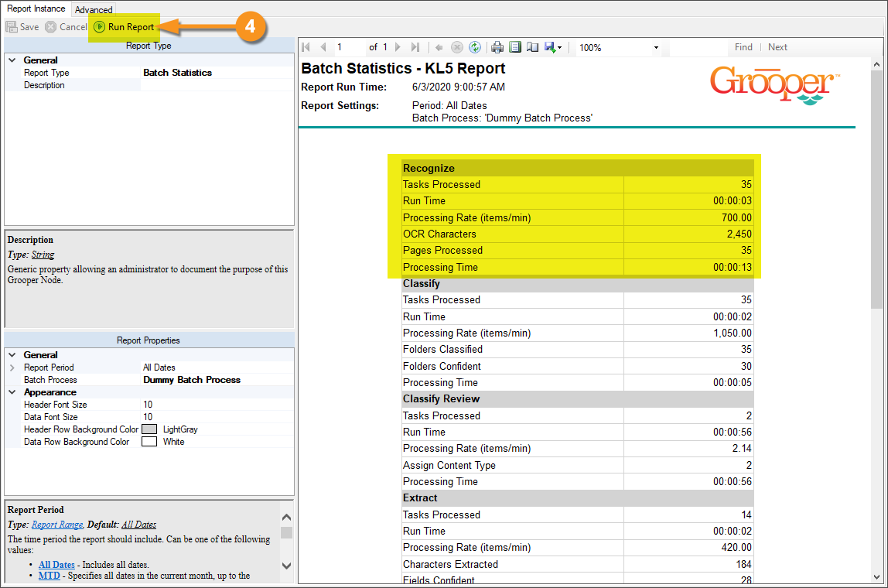Collapse General group under Report Type
888x588 pixels.
(x=12, y=60)
